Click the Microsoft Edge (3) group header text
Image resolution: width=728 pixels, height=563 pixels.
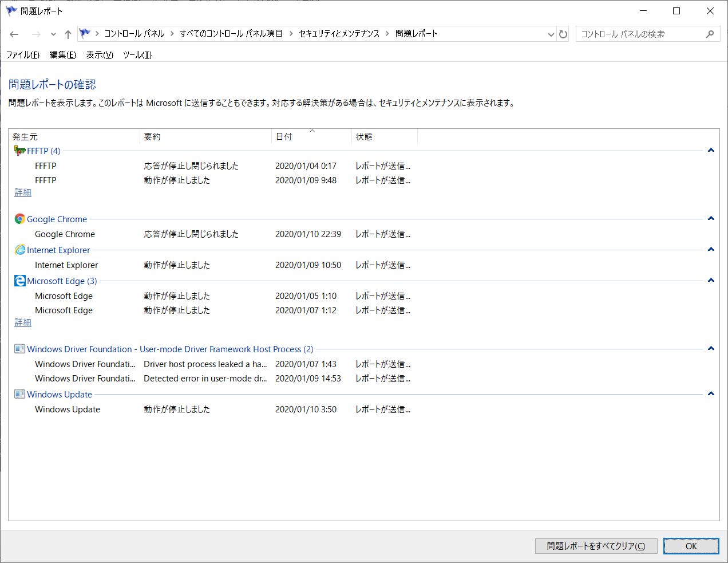pyautogui.click(x=62, y=281)
